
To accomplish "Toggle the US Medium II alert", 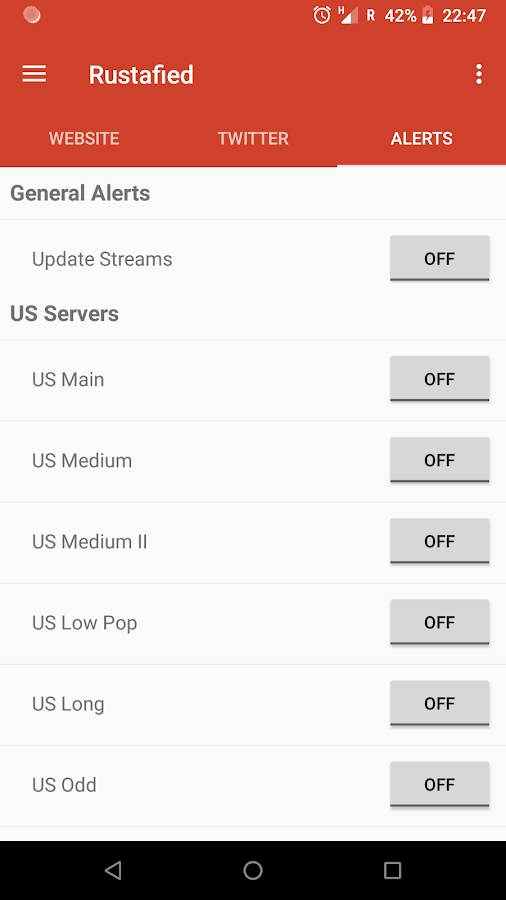I will [439, 541].
